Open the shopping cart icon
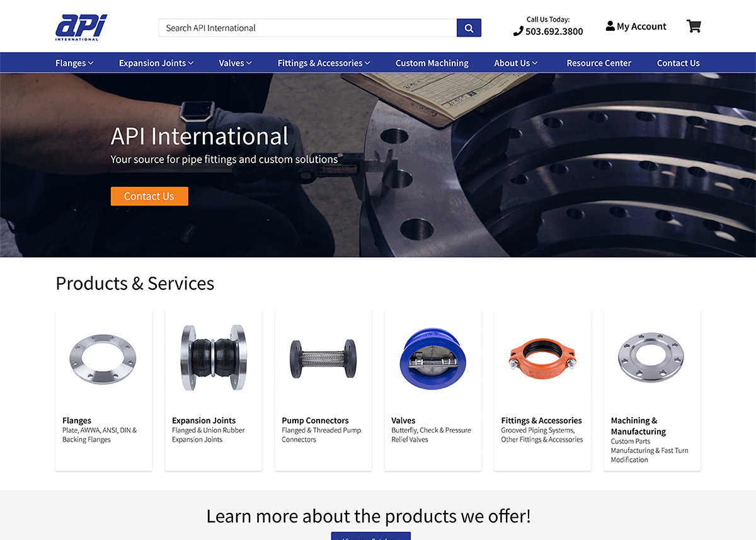This screenshot has width=756, height=540. click(x=694, y=26)
